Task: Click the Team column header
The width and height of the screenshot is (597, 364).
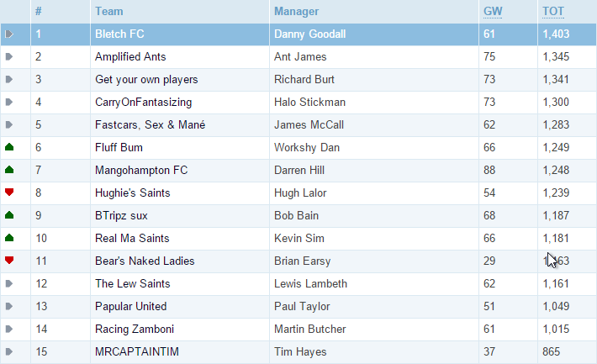Action: [x=109, y=12]
